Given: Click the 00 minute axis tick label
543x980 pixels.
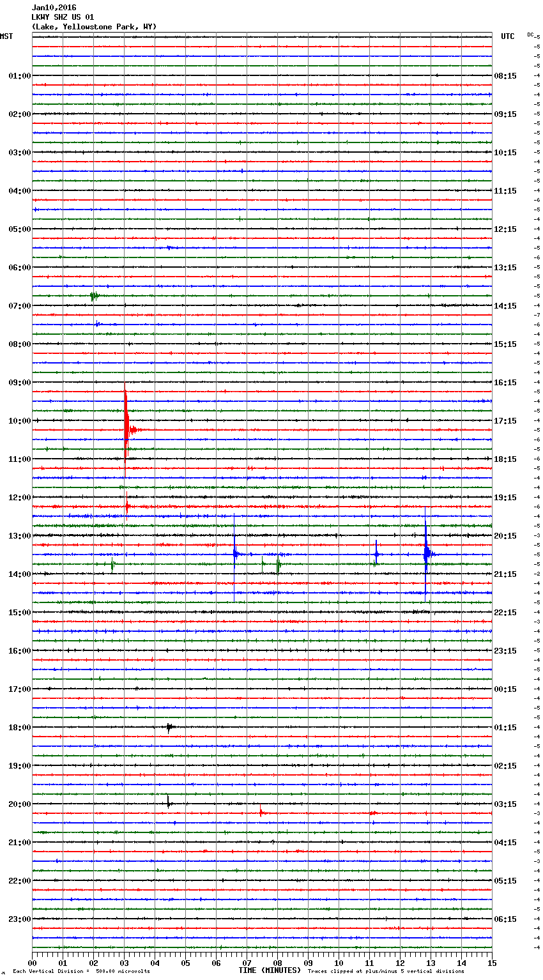Looking at the screenshot, I should (33, 963).
